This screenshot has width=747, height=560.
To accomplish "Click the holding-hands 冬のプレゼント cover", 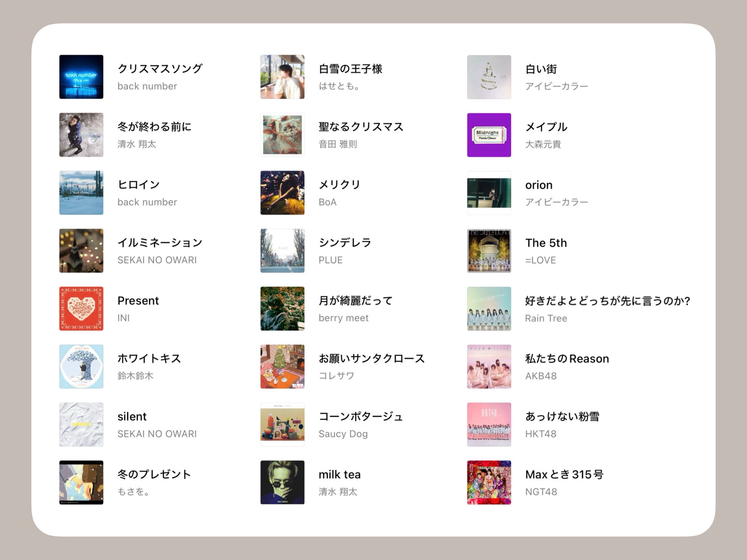I will [81, 482].
